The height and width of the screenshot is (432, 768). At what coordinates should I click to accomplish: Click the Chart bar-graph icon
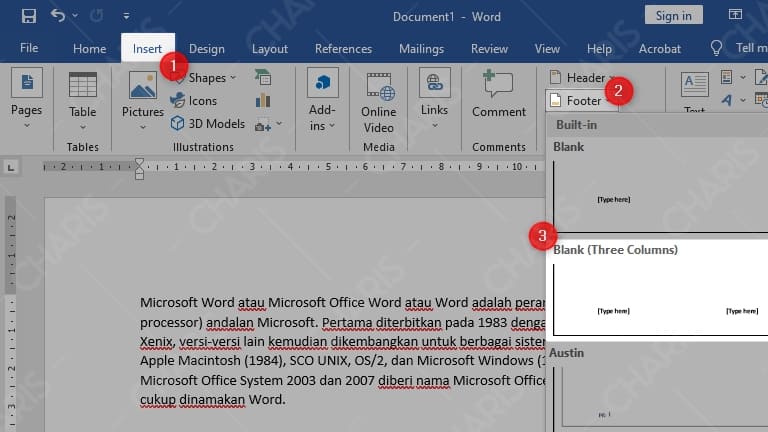[x=263, y=100]
